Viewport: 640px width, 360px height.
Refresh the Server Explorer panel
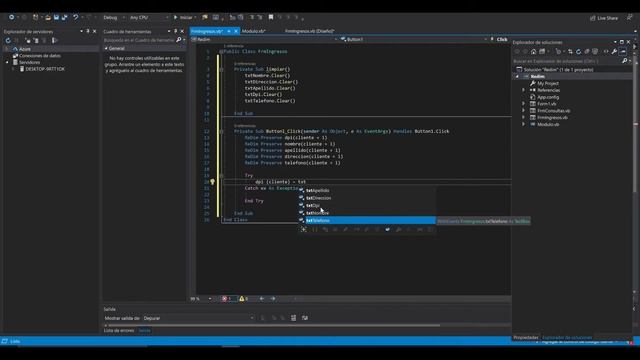[x=8, y=40]
